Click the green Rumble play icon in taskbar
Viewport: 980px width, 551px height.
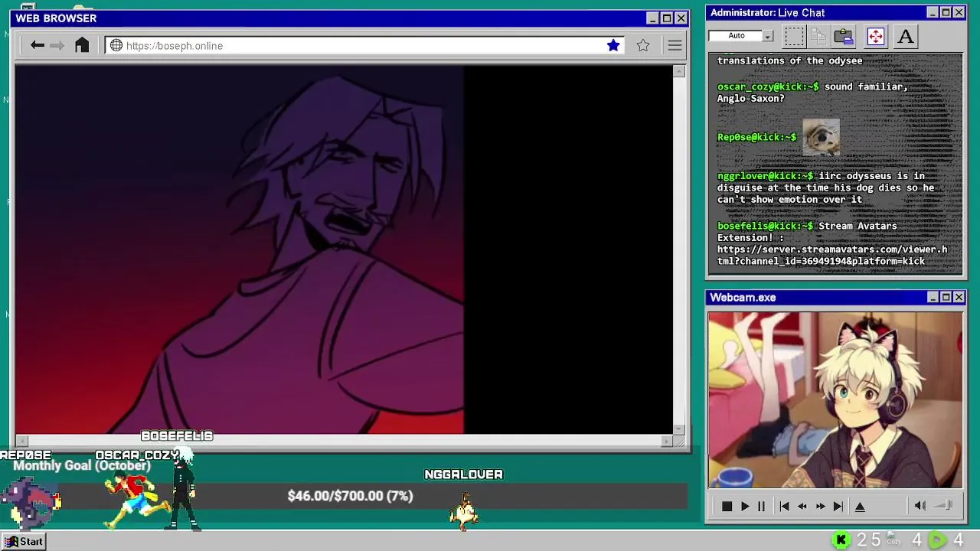tap(937, 540)
